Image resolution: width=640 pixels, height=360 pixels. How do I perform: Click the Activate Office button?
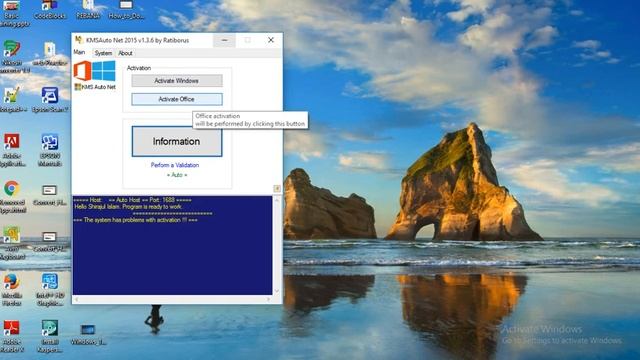(177, 99)
